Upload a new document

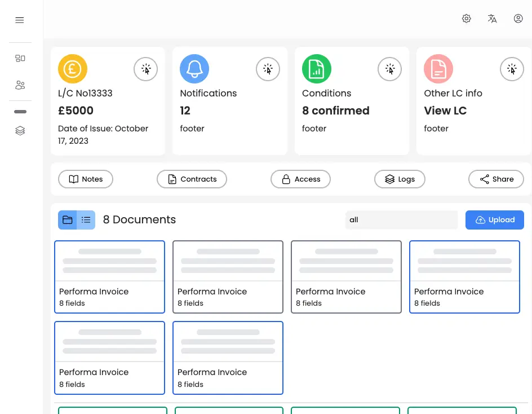click(495, 220)
